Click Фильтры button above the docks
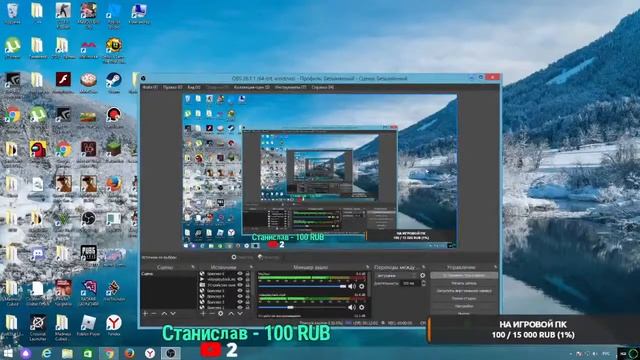This screenshot has height=360, width=640. (x=269, y=257)
